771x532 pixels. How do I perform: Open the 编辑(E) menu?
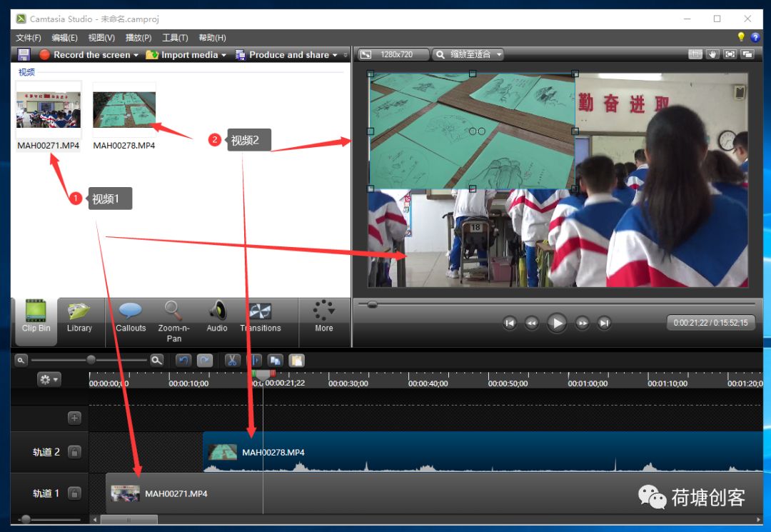click(x=64, y=38)
